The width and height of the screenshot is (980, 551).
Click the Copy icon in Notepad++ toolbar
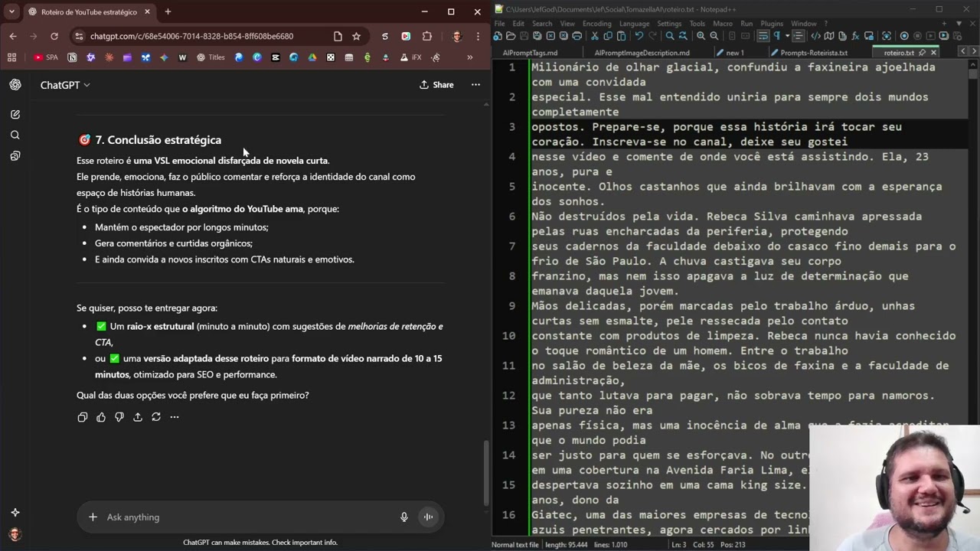(x=608, y=36)
